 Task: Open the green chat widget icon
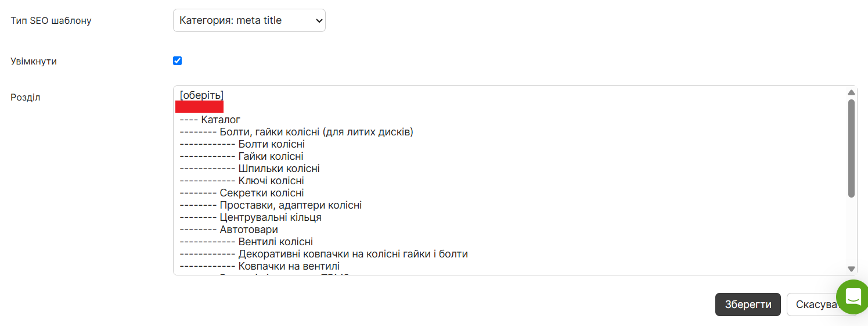(x=853, y=296)
